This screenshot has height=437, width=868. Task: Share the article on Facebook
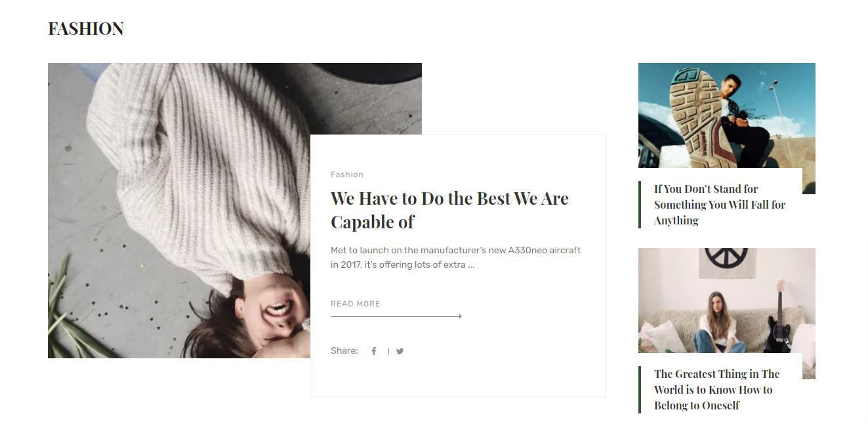click(374, 351)
